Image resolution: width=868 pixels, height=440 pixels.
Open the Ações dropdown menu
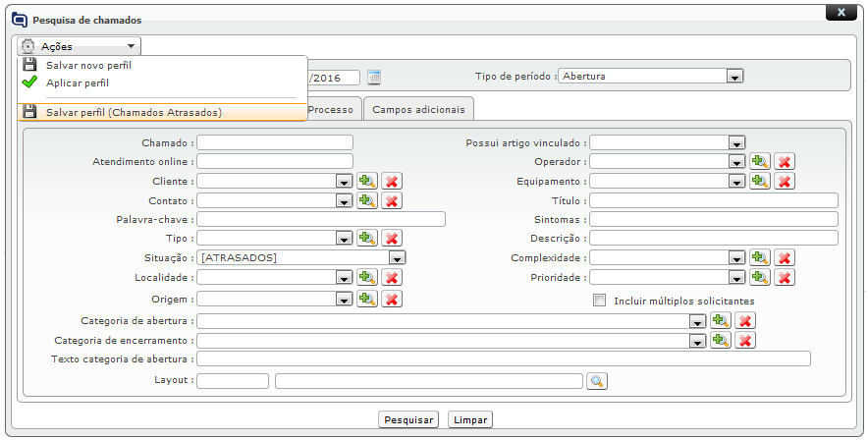point(79,46)
